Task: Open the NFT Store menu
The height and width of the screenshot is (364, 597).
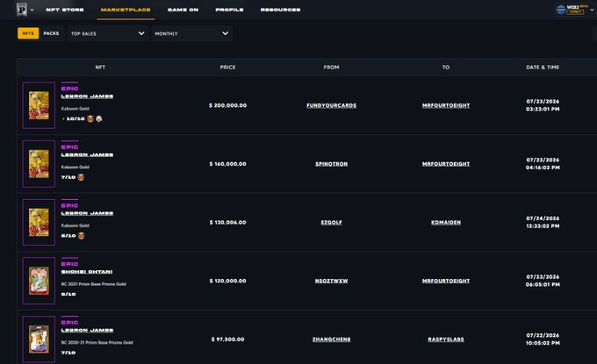Action: (65, 10)
